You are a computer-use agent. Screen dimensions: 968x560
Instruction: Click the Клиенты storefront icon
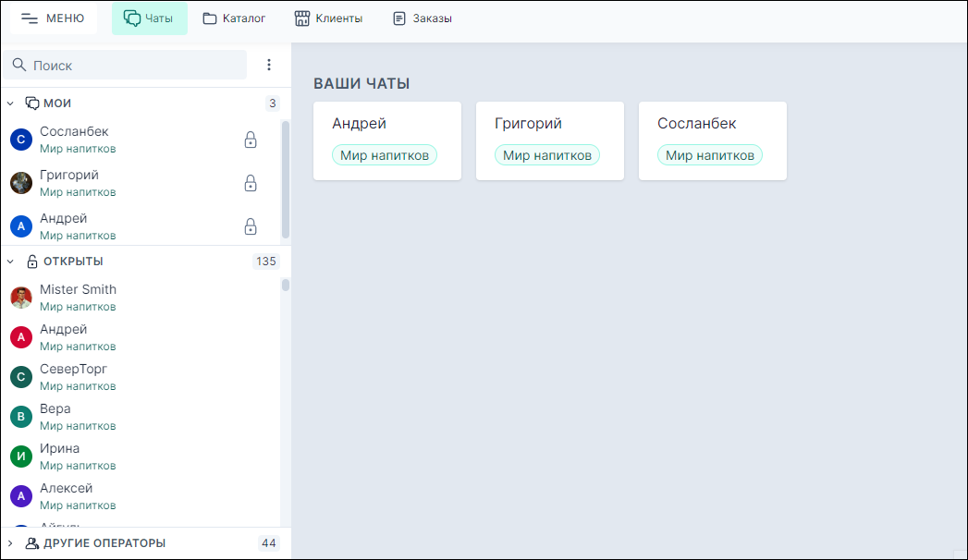pyautogui.click(x=301, y=18)
